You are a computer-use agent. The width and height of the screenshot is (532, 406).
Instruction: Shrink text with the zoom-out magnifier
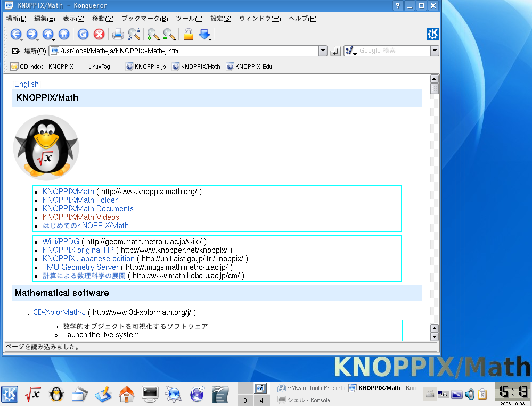pos(169,34)
